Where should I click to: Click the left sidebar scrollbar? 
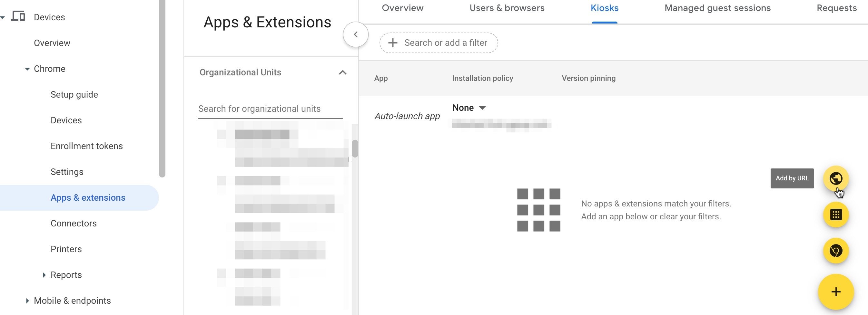(162, 88)
